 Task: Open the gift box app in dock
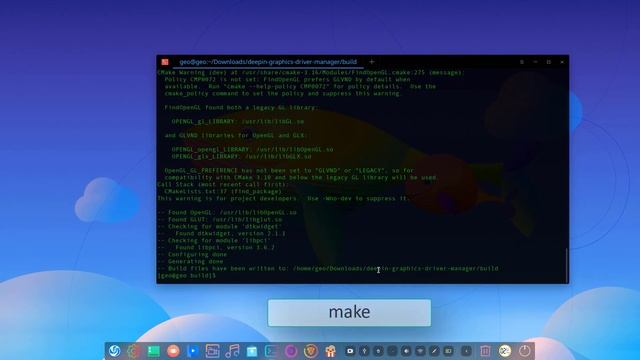tap(330, 351)
